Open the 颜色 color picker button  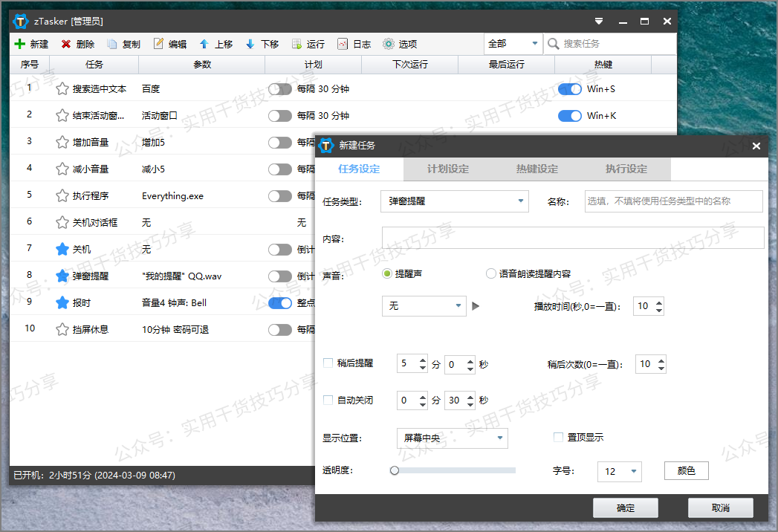(x=685, y=470)
